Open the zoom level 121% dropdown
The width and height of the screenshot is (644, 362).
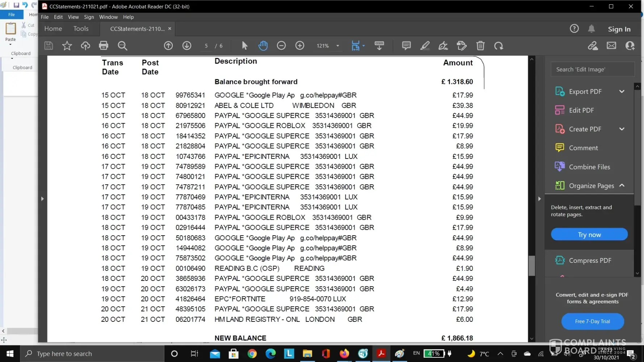(338, 46)
